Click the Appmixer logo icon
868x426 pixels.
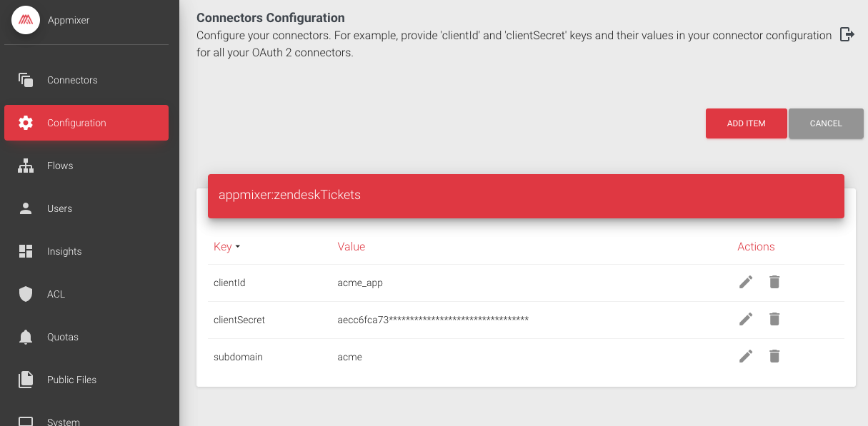click(x=26, y=20)
